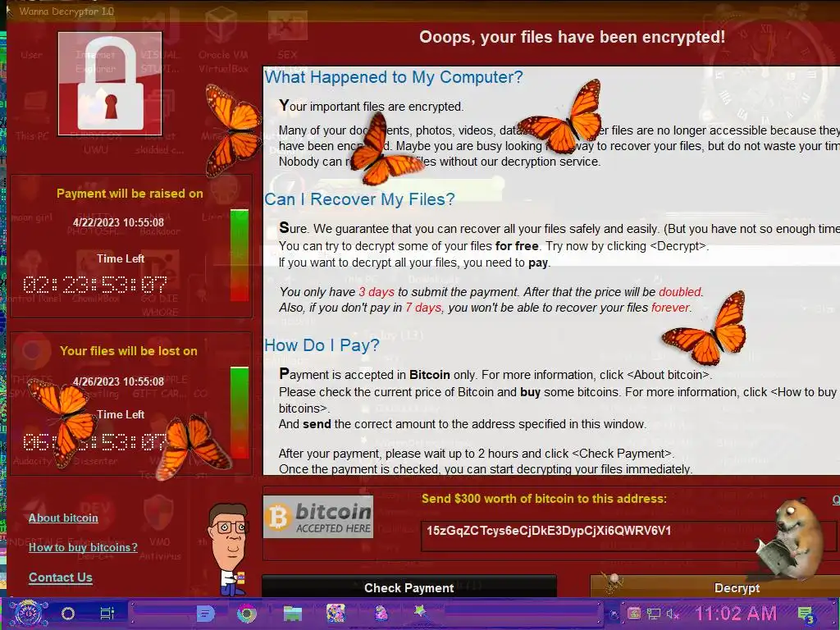
Task: Click the star wand taskbar icon
Action: [420, 611]
